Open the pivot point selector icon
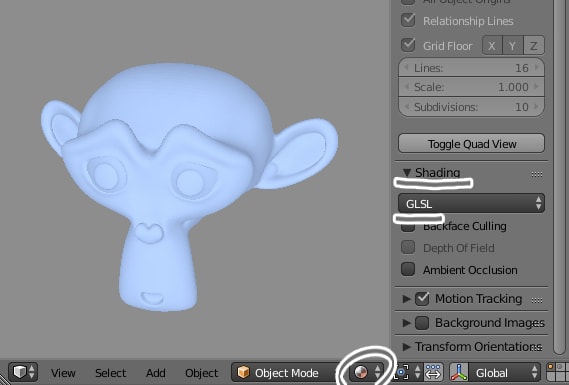The width and height of the screenshot is (569, 385). (407, 372)
